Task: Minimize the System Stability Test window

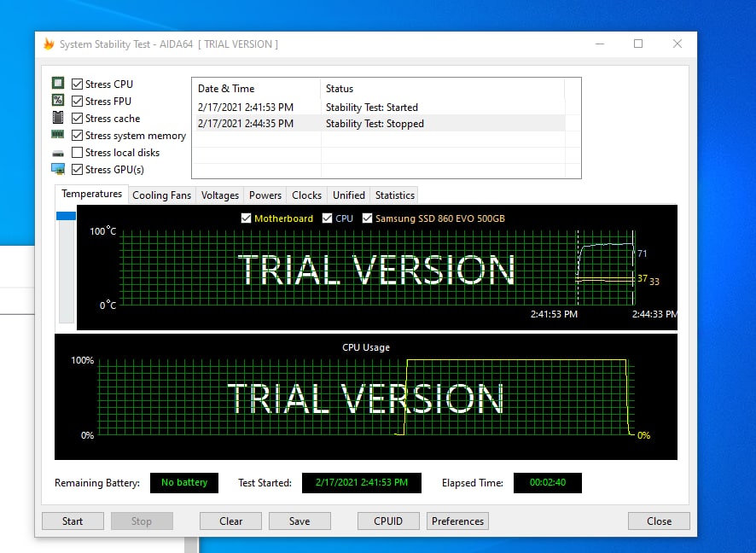Action: pyautogui.click(x=600, y=44)
